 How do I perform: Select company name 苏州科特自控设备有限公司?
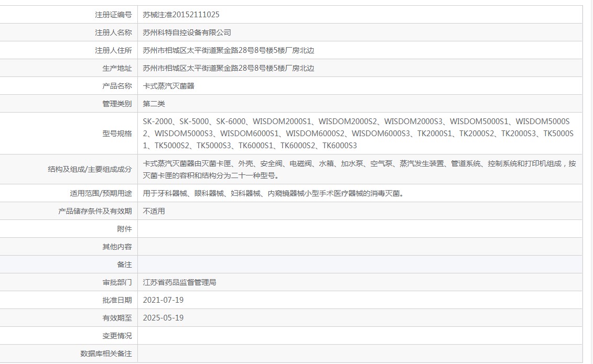coord(187,32)
